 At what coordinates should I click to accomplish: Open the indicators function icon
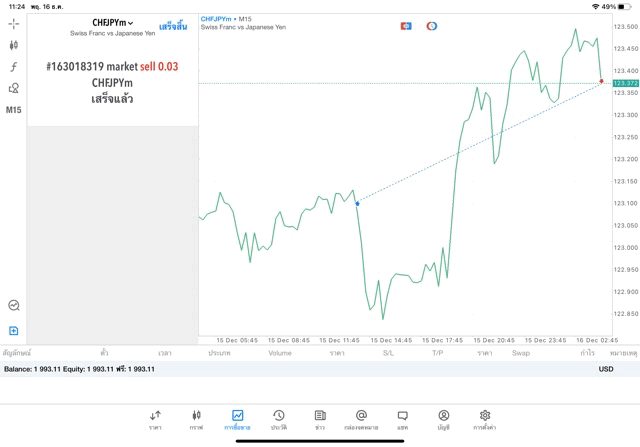14,67
